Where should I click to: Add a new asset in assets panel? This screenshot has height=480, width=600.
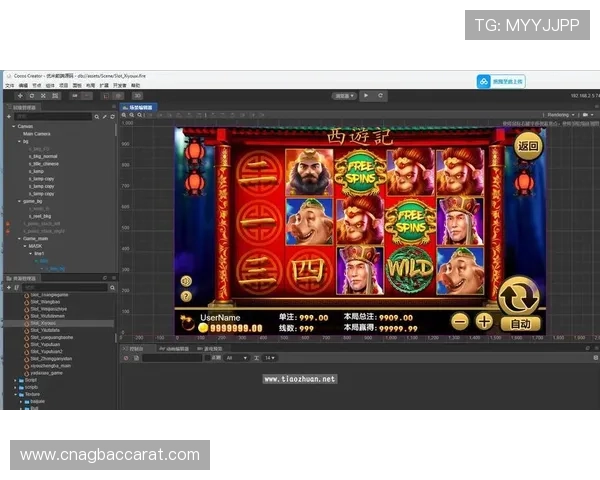9,287
